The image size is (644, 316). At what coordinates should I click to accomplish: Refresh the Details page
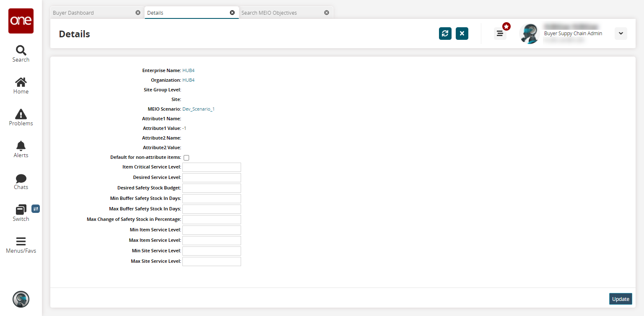coord(445,34)
